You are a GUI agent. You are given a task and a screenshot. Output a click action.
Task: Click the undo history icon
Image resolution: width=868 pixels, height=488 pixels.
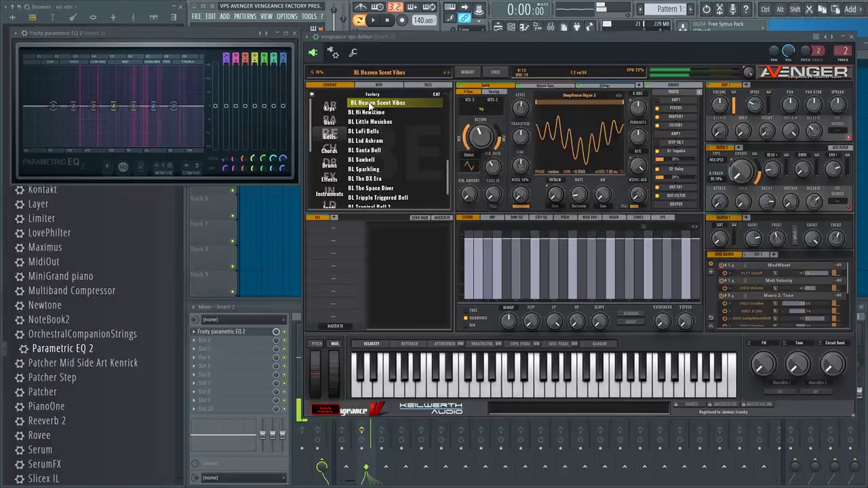[x=707, y=9]
